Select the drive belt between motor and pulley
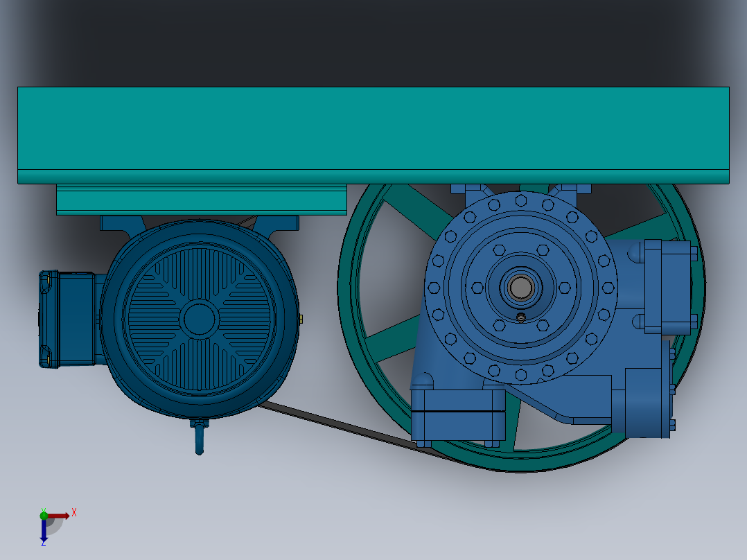747x560 pixels. pyautogui.click(x=343, y=426)
